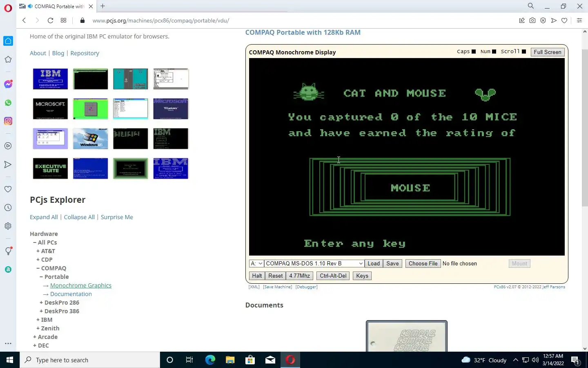Open Opera settings gear in sidebar
The height and width of the screenshot is (368, 588).
(x=8, y=226)
